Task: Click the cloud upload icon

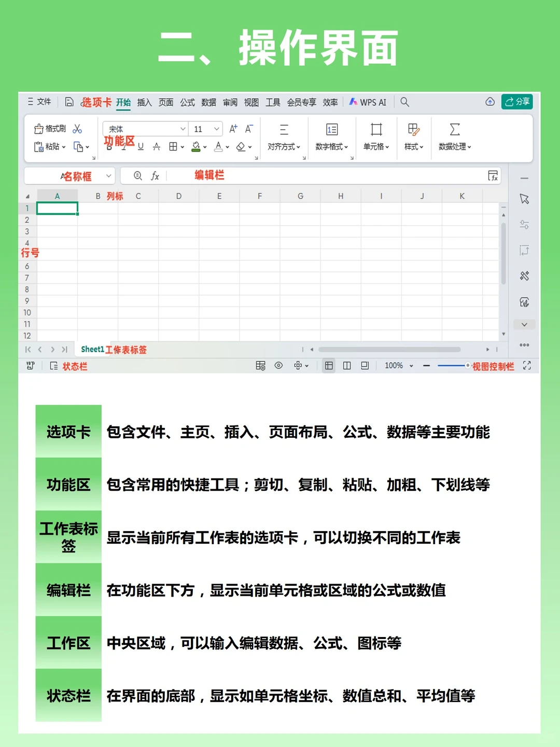Action: coord(490,102)
